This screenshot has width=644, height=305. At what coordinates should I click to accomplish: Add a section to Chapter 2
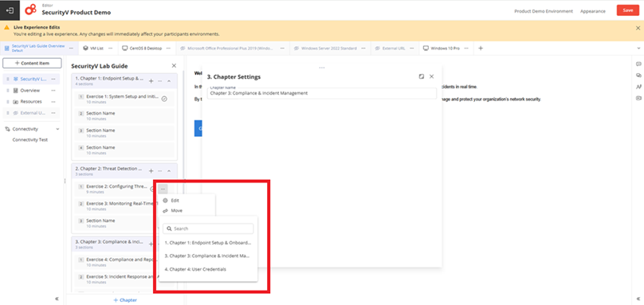[x=151, y=170]
